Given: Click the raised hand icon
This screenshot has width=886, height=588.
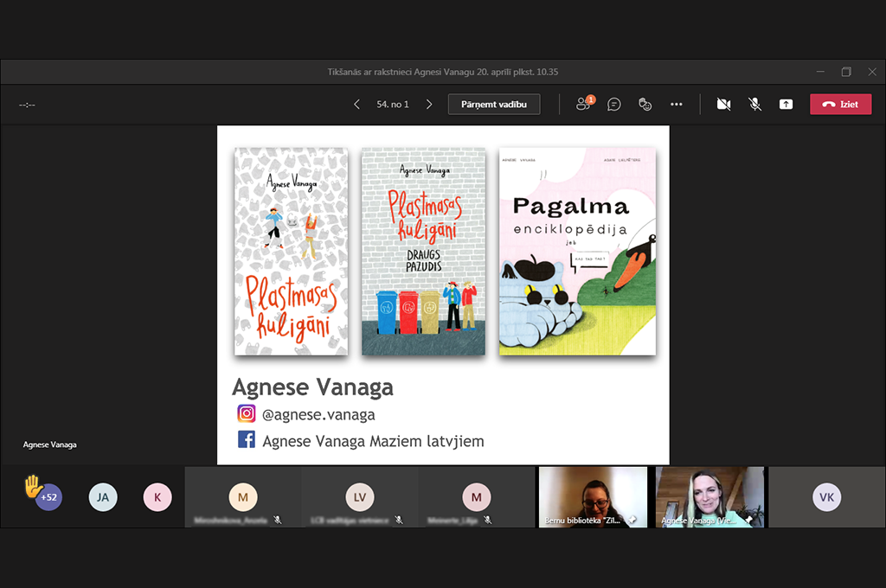Looking at the screenshot, I should pyautogui.click(x=33, y=486).
